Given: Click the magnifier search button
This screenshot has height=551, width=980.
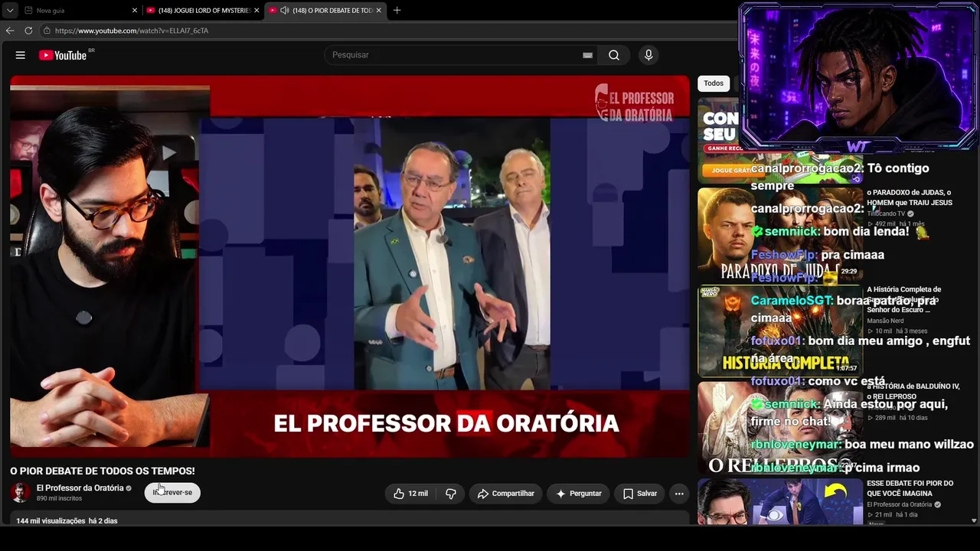Looking at the screenshot, I should coord(614,55).
